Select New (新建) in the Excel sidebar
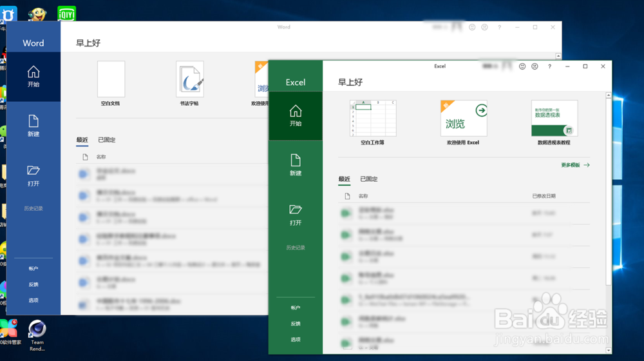 (x=296, y=165)
